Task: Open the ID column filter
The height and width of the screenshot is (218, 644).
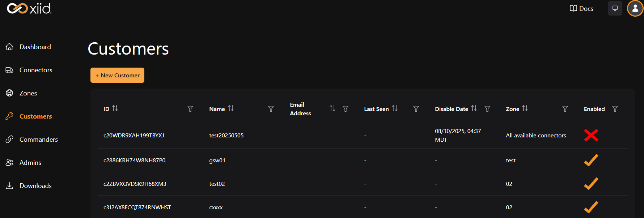Action: (190, 109)
